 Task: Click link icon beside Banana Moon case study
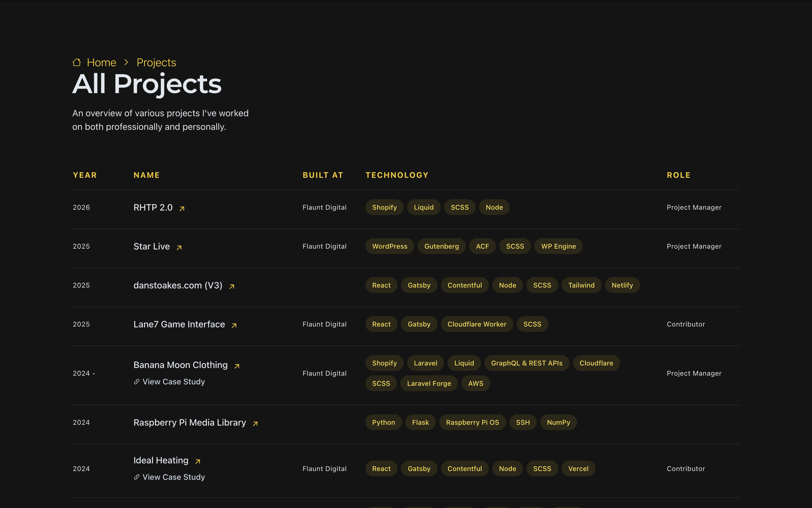point(136,382)
